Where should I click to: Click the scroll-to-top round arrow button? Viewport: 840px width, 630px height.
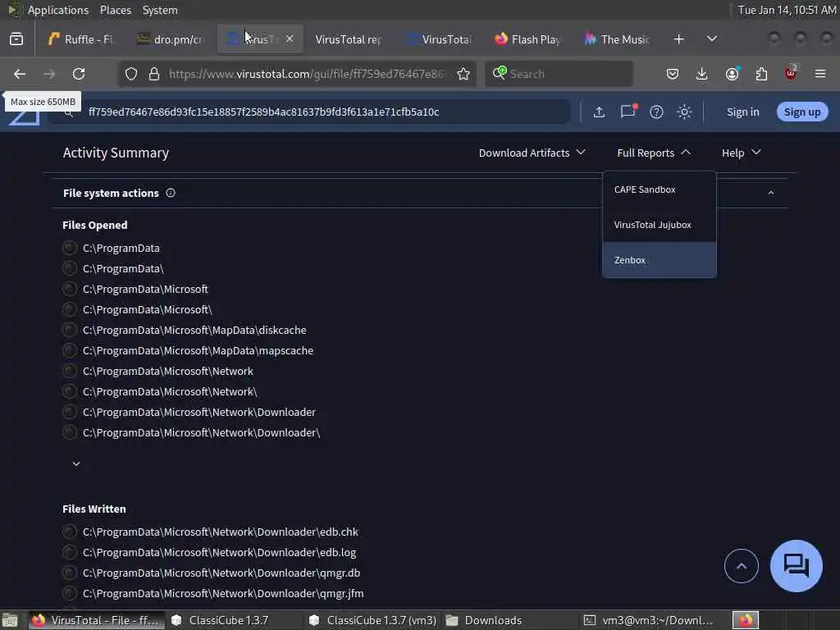[x=742, y=566]
